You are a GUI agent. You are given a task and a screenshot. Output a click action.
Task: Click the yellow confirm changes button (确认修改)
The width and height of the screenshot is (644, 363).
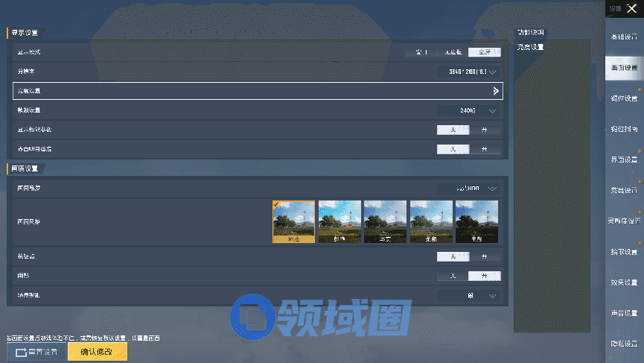point(98,352)
